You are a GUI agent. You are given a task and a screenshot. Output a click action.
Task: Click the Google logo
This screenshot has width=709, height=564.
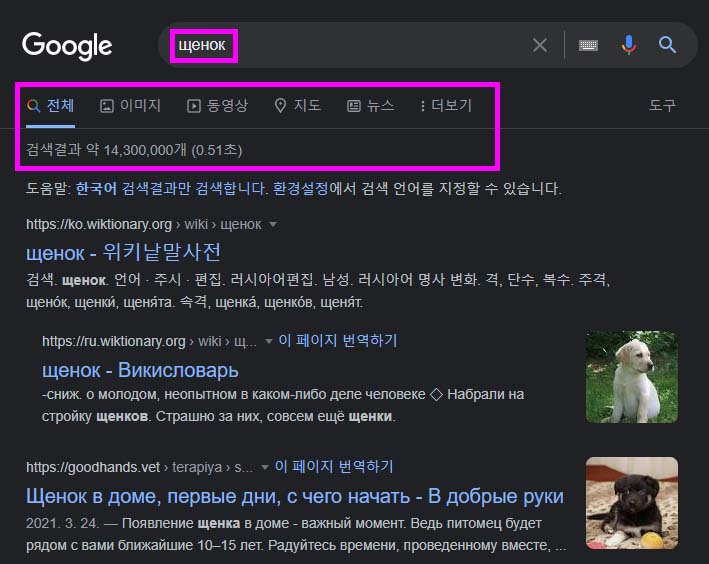point(67,46)
